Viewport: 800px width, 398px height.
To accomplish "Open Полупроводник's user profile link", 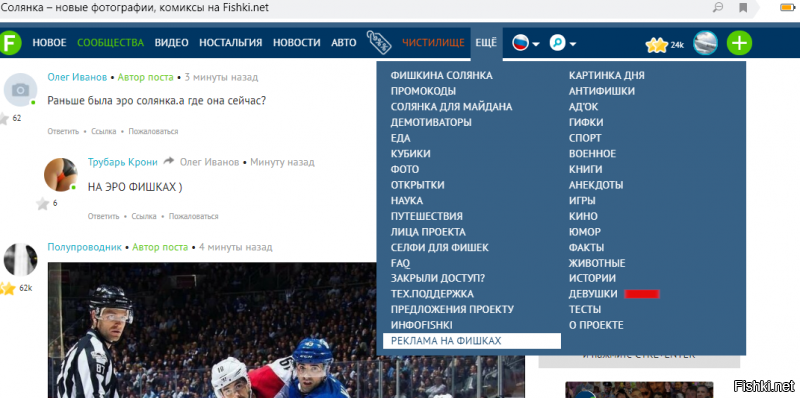I will click(85, 247).
